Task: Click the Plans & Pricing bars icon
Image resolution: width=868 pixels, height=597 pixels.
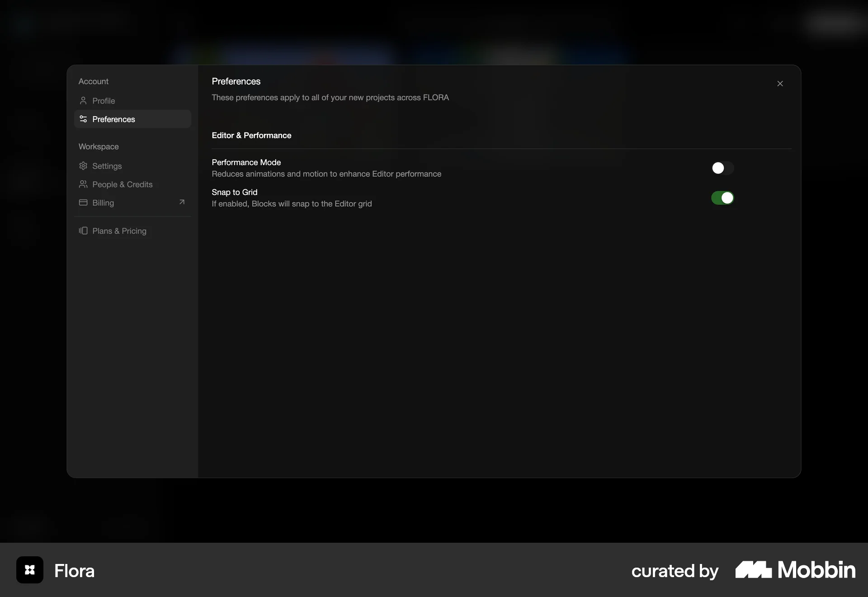Action: coord(83,231)
